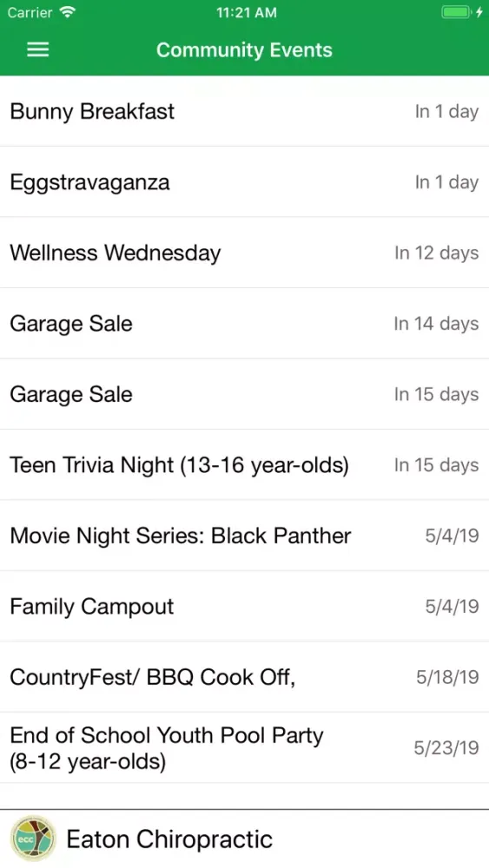Tap the 5/18/19 date label

447,677
